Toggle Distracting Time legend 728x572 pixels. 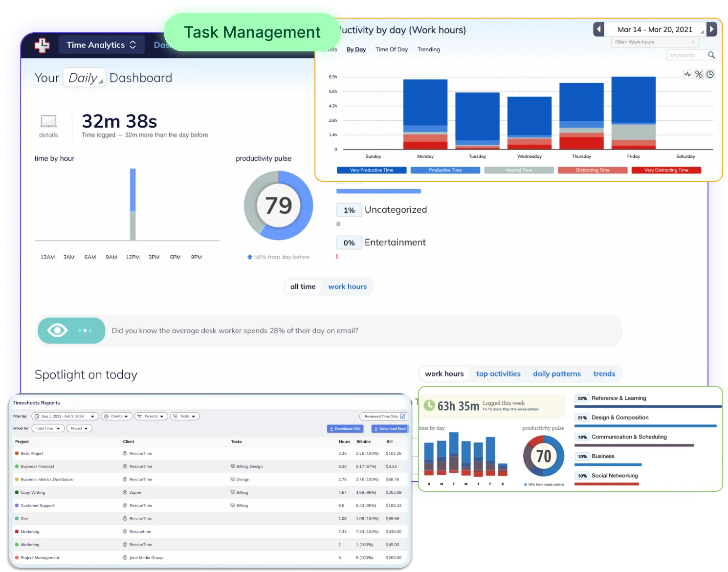click(593, 170)
